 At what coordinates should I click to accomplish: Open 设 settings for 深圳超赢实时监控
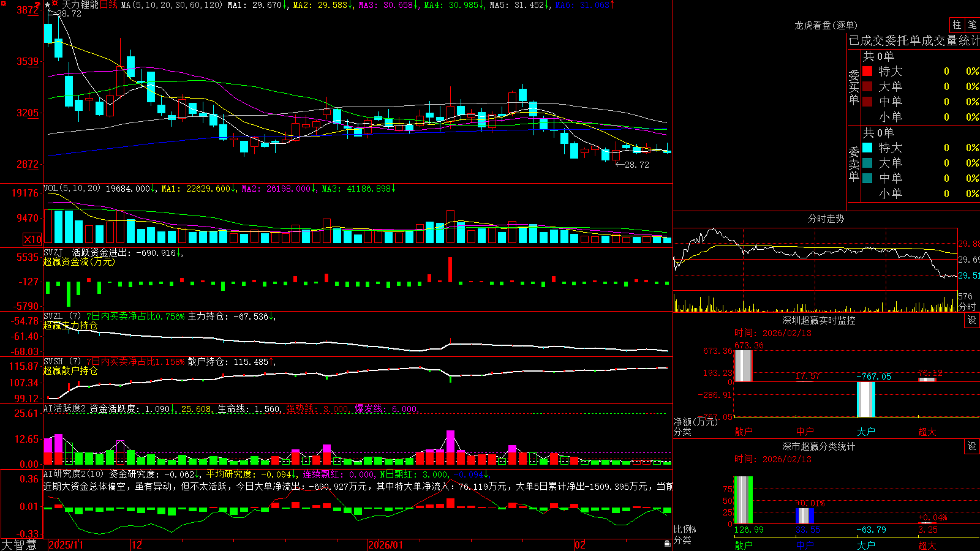pyautogui.click(x=972, y=320)
